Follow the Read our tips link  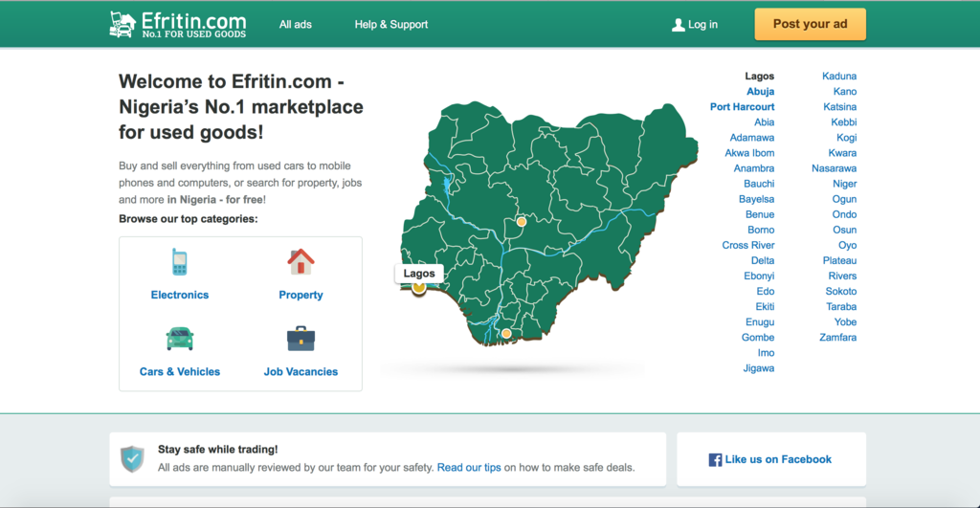click(468, 468)
